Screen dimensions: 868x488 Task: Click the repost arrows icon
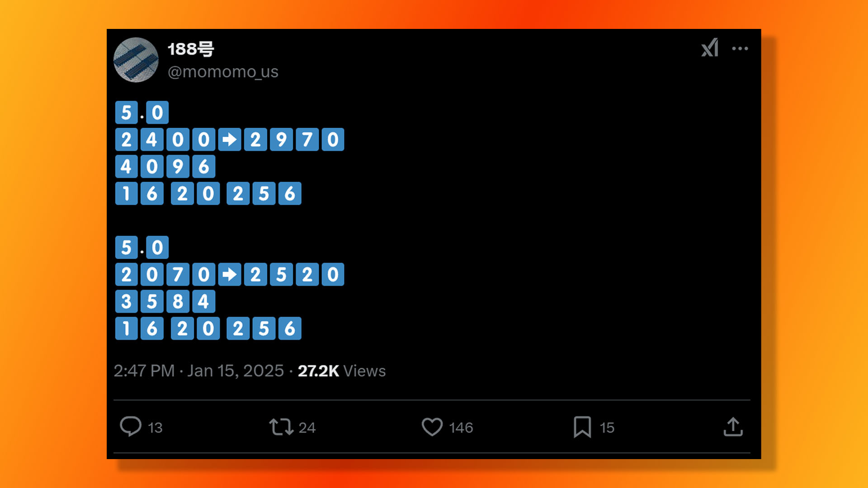coord(281,427)
